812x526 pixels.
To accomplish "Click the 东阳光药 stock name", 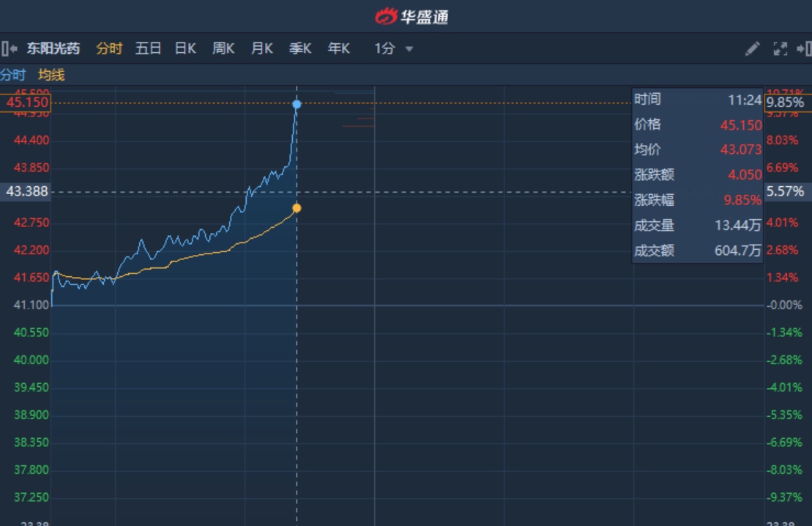I will (x=53, y=49).
